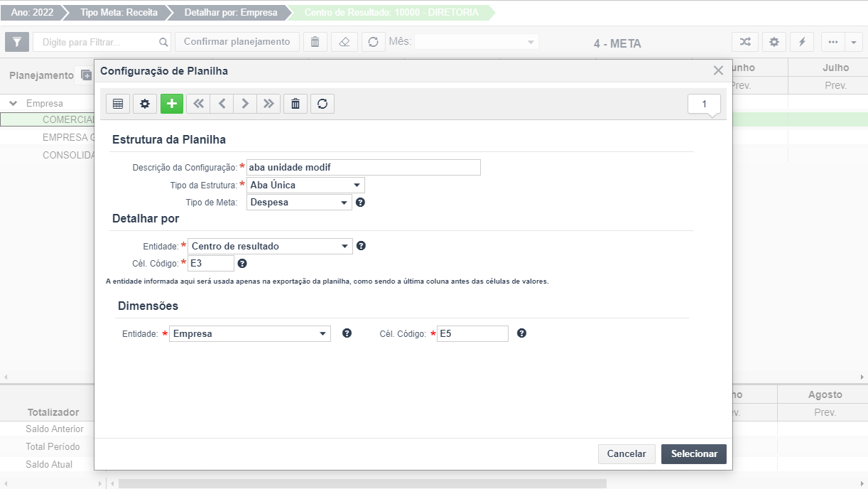This screenshot has height=489, width=868.
Task: Show help for Tipo de Meta
Action: click(x=360, y=203)
